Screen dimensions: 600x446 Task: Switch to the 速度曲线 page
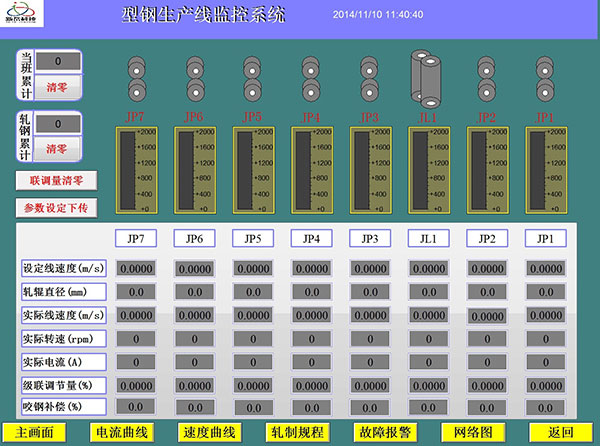pyautogui.click(x=209, y=432)
